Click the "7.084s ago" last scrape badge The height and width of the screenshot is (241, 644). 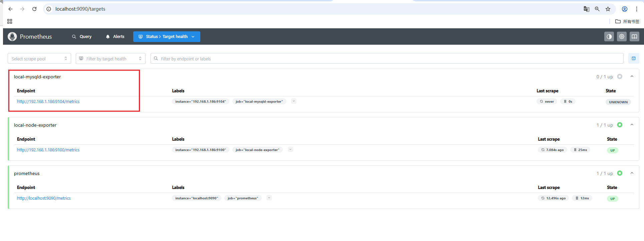pos(553,150)
